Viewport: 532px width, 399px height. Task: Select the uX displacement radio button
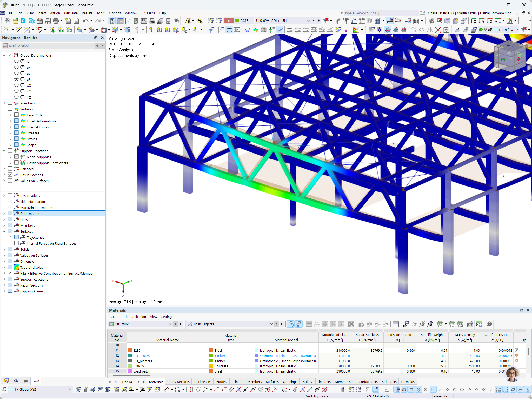pos(16,67)
